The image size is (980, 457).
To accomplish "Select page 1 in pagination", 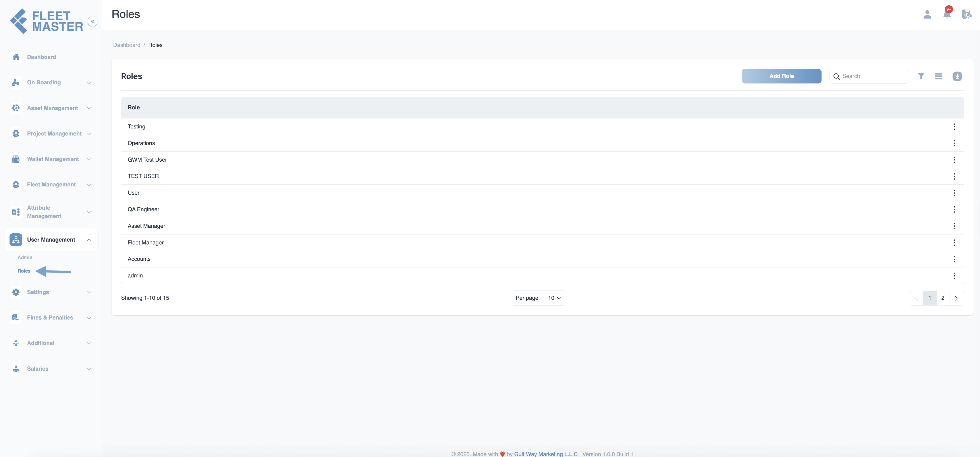I will click(929, 298).
